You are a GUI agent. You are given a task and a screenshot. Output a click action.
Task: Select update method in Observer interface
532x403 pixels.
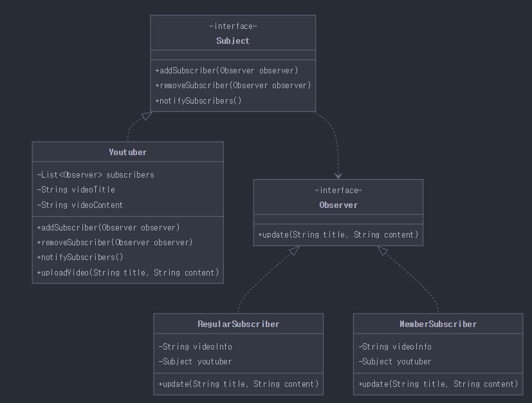tap(338, 234)
